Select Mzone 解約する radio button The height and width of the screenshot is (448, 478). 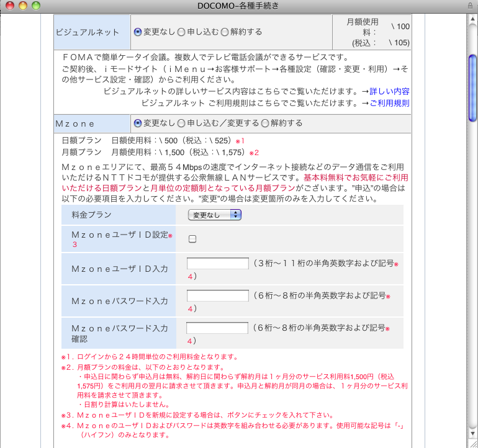pos(265,123)
